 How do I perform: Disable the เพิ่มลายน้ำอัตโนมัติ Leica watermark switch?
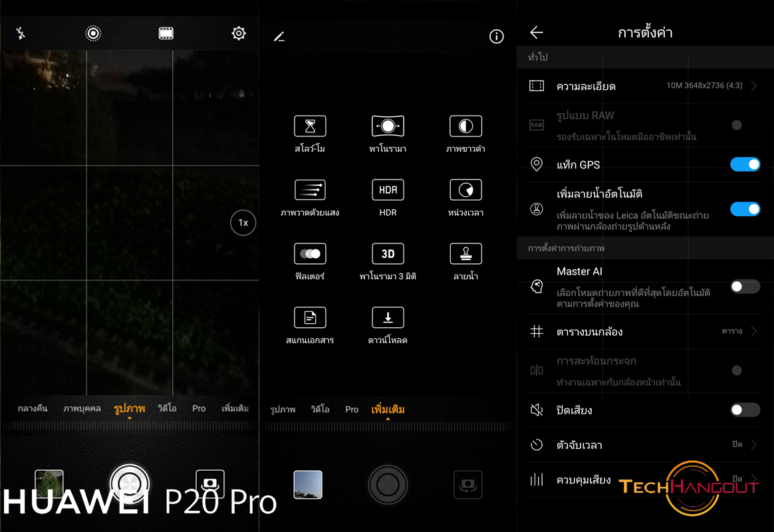(745, 209)
